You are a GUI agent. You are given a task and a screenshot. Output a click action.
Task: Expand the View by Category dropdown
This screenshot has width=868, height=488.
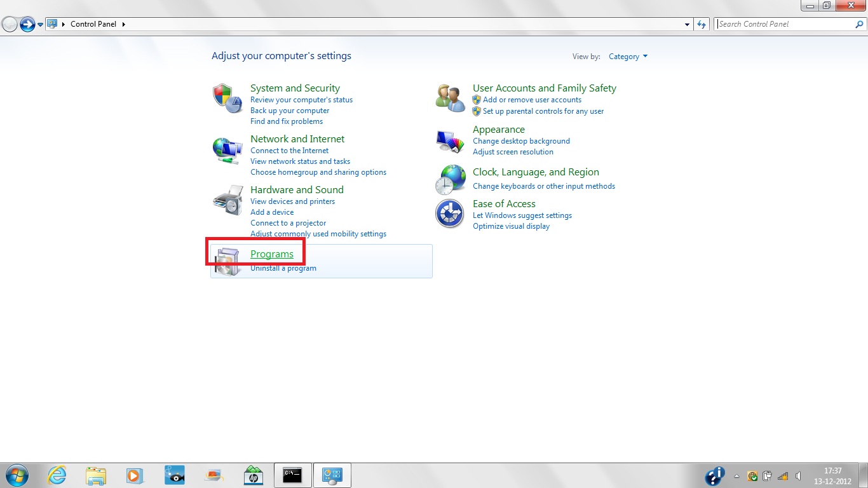click(x=628, y=57)
